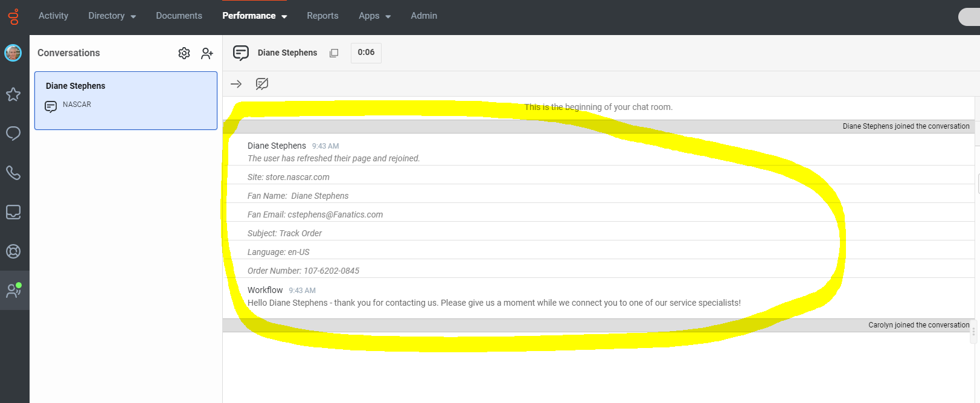This screenshot has width=980, height=403.
Task: Click Diane Stephens name in chat header
Action: pos(287,53)
